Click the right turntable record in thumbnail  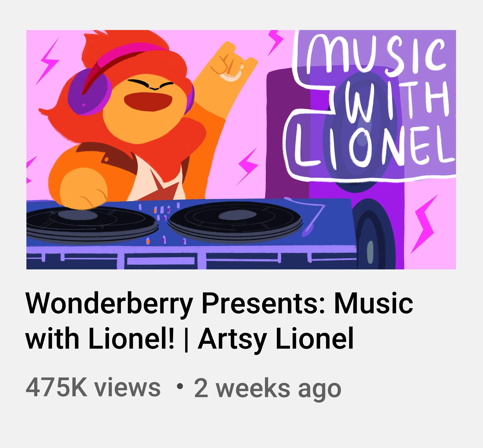click(235, 219)
